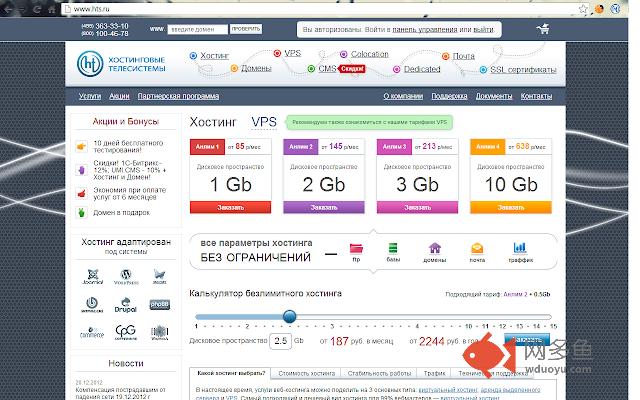This screenshot has height=400, width=640.
Task: Click the green VPS recommendation banner
Action: point(369,122)
